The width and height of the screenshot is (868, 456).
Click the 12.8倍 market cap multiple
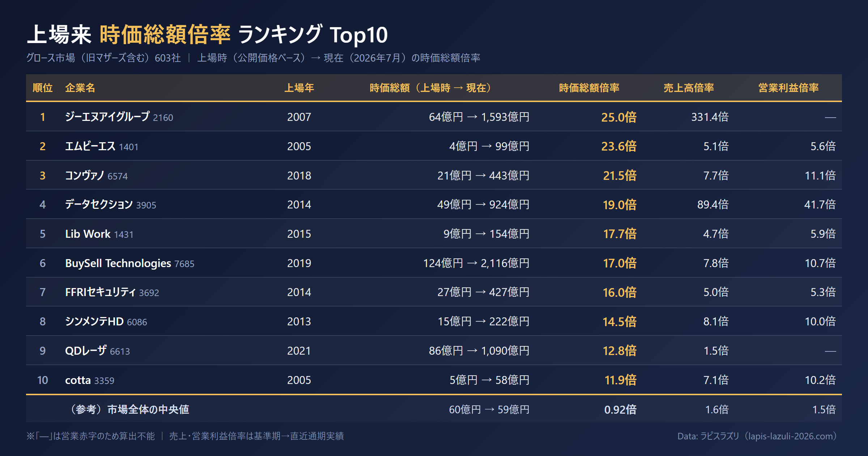click(620, 351)
